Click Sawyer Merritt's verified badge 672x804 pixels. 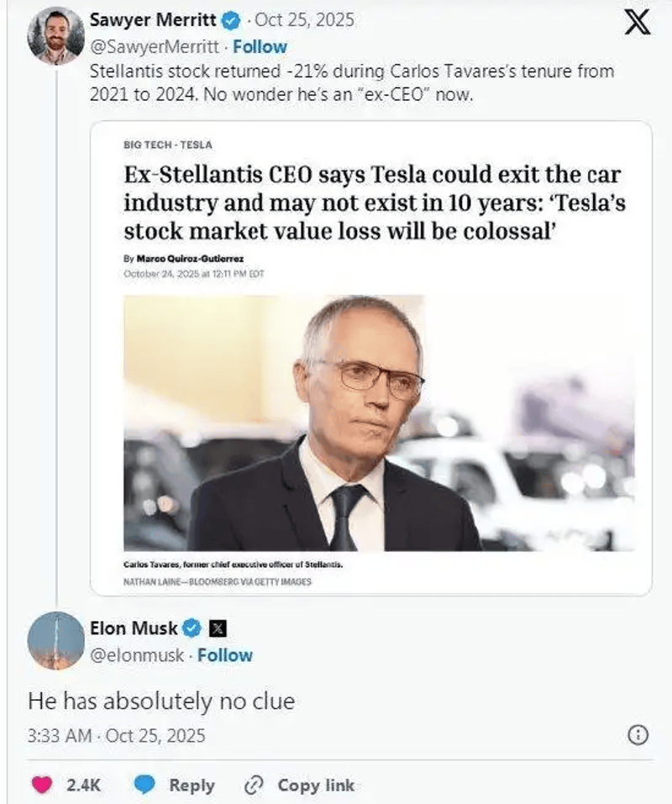click(231, 20)
